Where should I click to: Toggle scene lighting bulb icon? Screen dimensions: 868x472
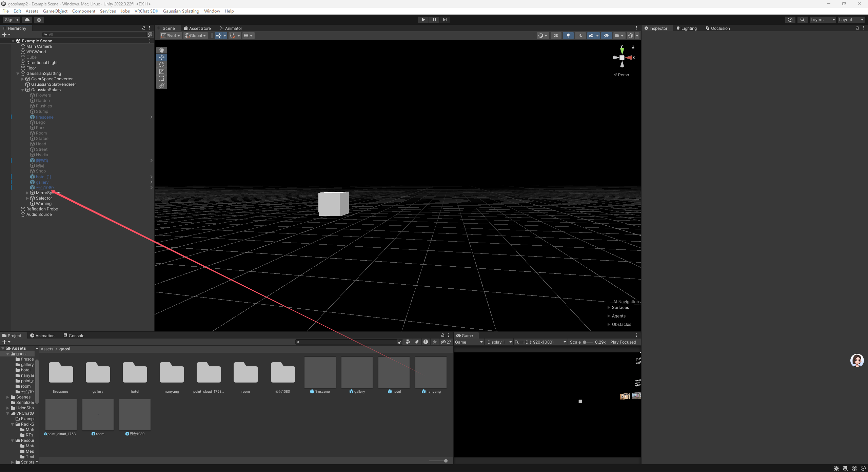[x=568, y=36]
